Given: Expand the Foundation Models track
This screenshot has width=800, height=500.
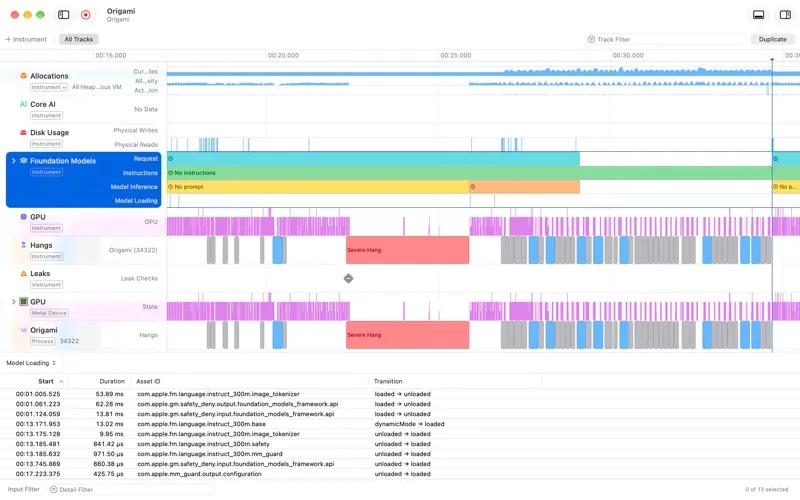Looking at the screenshot, I should point(13,161).
